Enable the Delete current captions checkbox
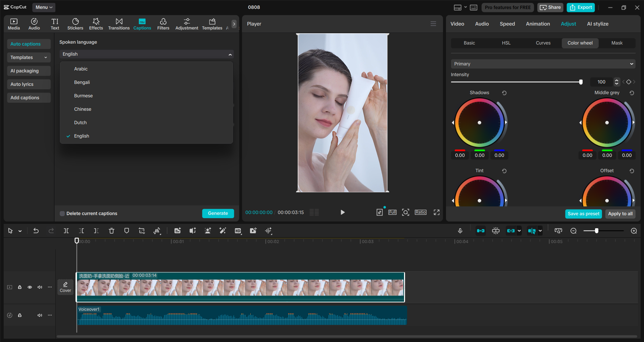 [x=62, y=213]
